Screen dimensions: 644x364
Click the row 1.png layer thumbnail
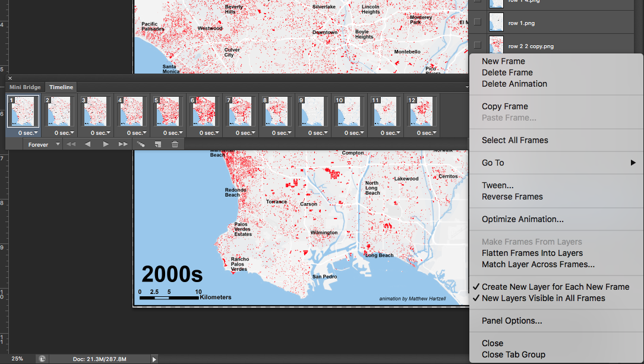(x=496, y=22)
